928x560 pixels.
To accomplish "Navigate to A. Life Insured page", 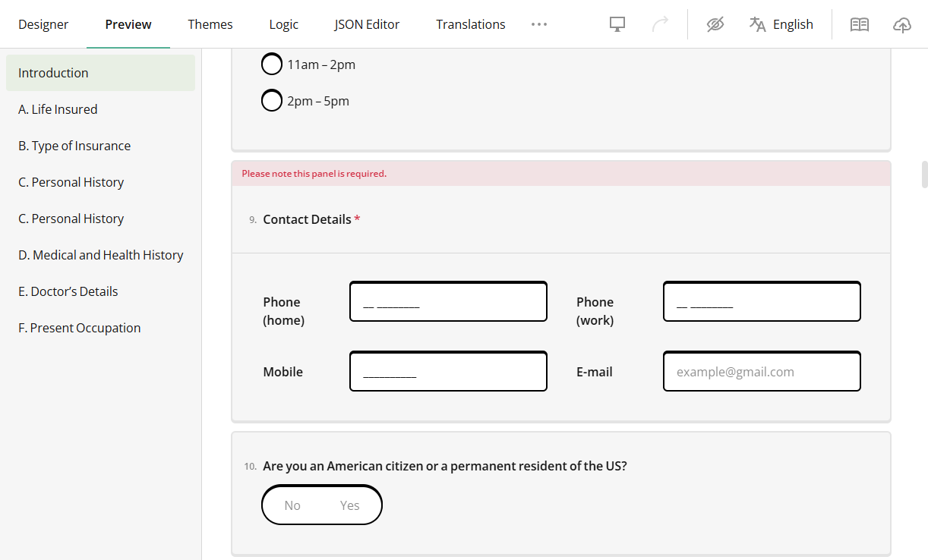I will tap(58, 109).
